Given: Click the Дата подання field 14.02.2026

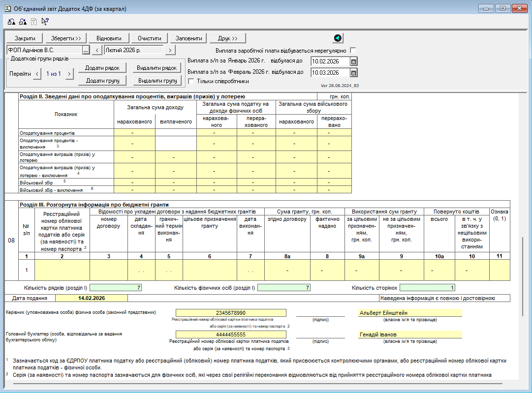Looking at the screenshot, I should pyautogui.click(x=91, y=298).
